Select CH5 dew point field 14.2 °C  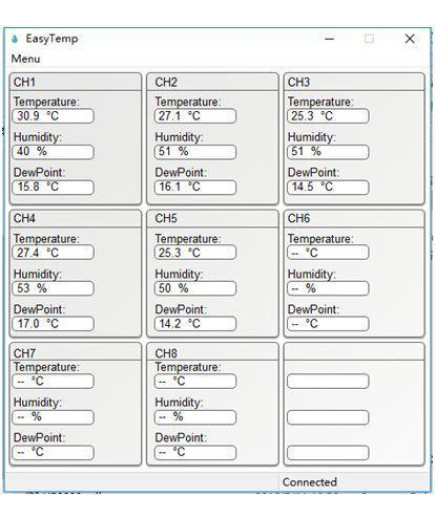click(195, 324)
